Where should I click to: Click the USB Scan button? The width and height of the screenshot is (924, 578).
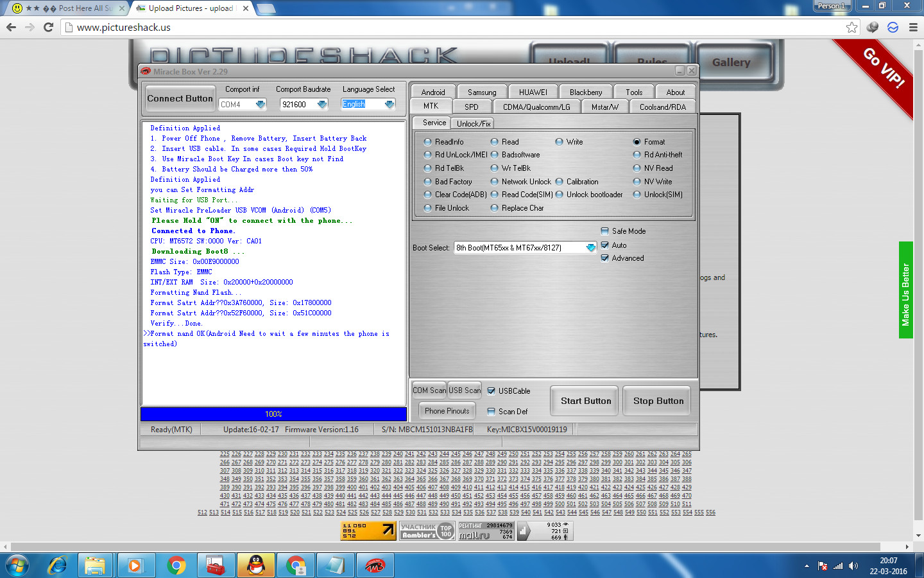465,390
